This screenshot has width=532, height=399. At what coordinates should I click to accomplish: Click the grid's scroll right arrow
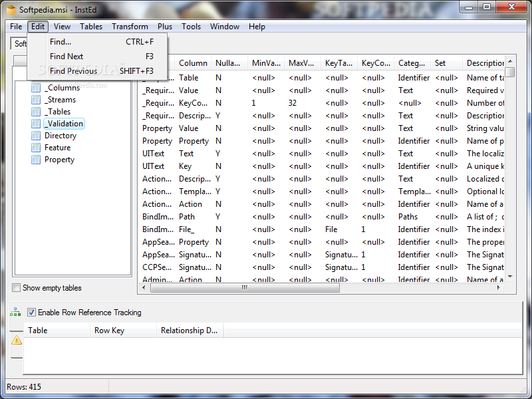click(x=498, y=288)
